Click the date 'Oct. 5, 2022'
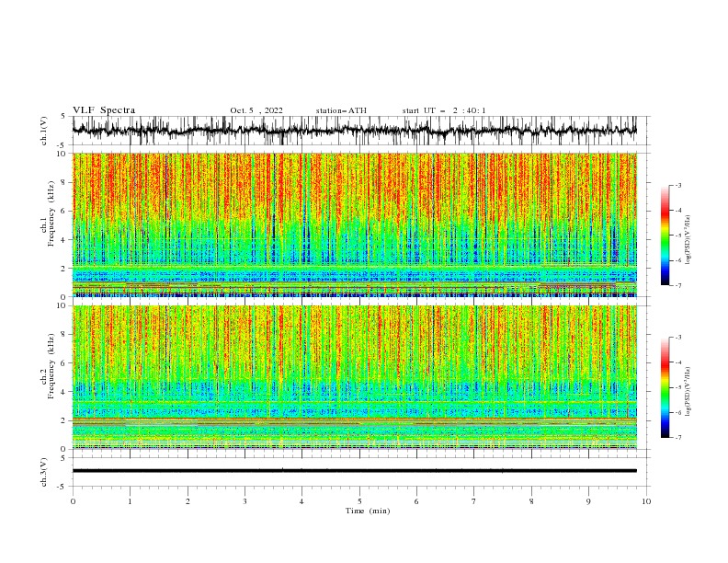Screen dimensions: 728x563 click(256, 110)
